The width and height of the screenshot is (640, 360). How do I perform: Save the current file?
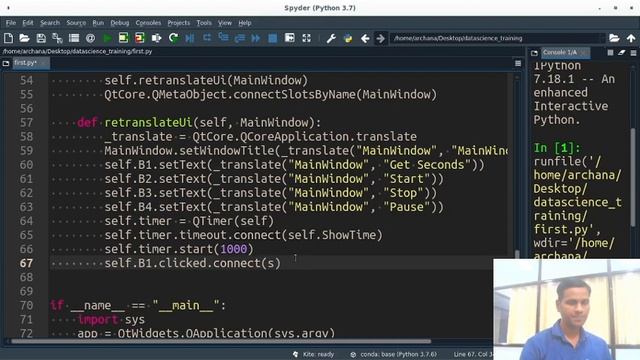[41, 38]
